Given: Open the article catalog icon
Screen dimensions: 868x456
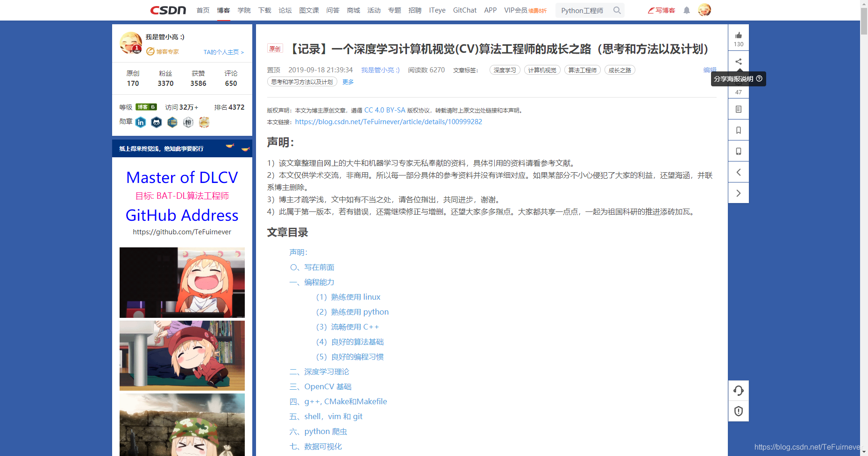Looking at the screenshot, I should tap(738, 109).
